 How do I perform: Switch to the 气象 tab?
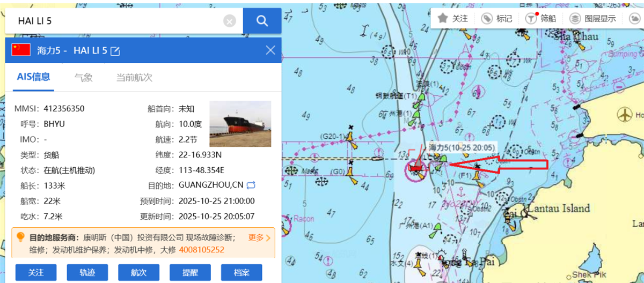pyautogui.click(x=83, y=77)
